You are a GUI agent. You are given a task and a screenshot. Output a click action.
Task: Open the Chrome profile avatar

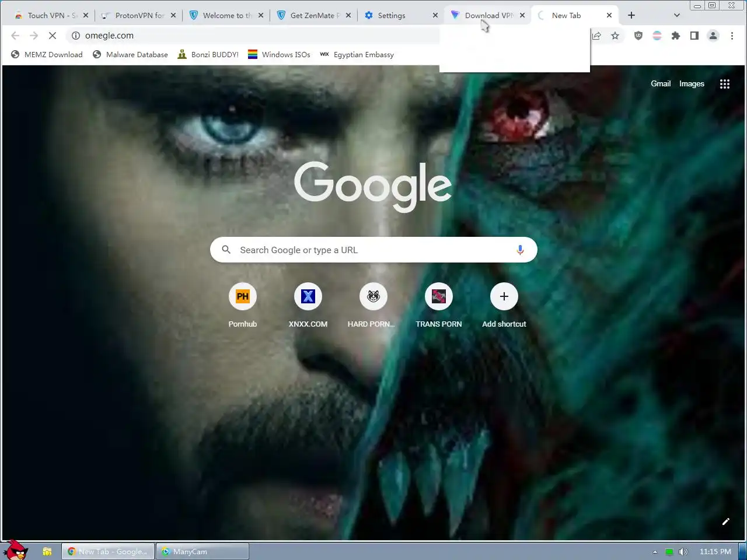tap(713, 36)
